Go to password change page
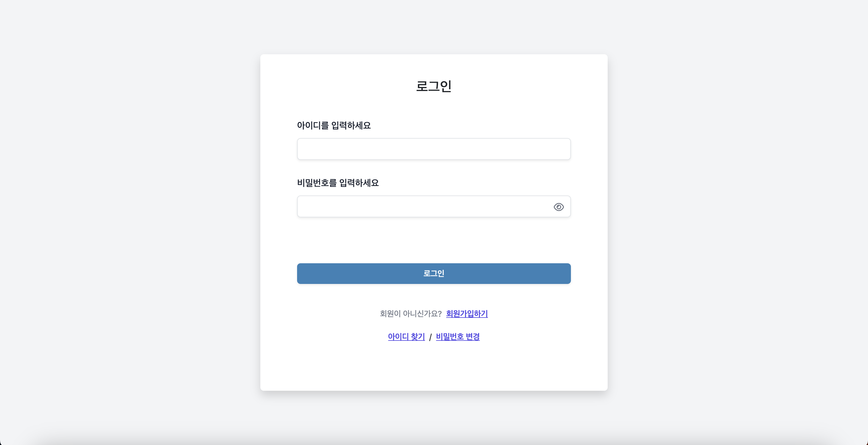868x445 pixels. click(458, 337)
